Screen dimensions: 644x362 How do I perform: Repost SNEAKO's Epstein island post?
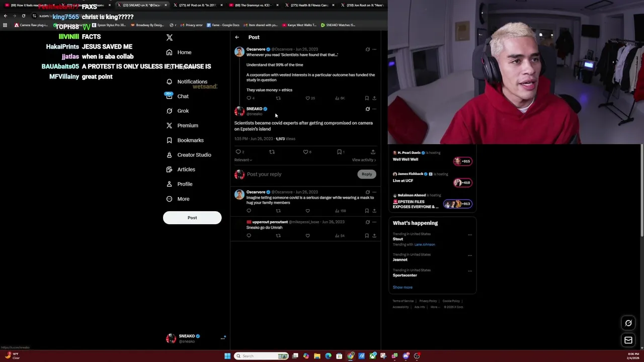point(272,152)
